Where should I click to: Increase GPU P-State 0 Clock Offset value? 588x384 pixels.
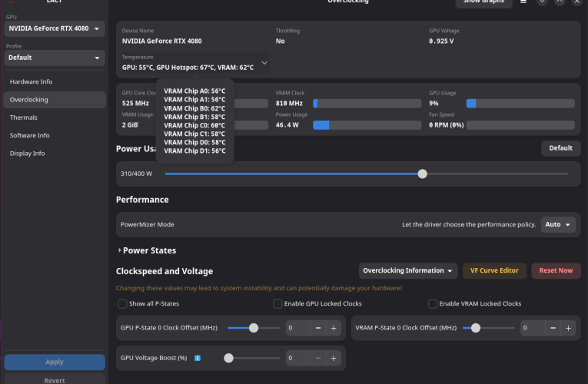tap(334, 328)
